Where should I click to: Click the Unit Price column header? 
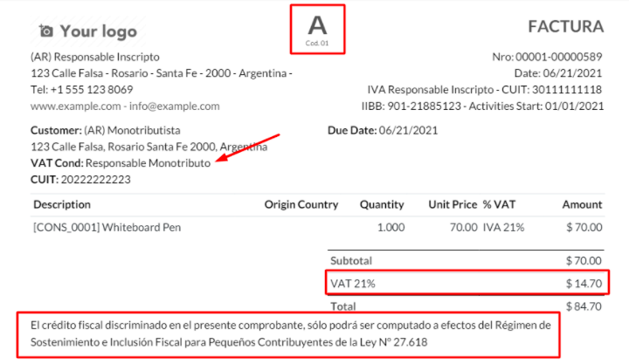453,205
